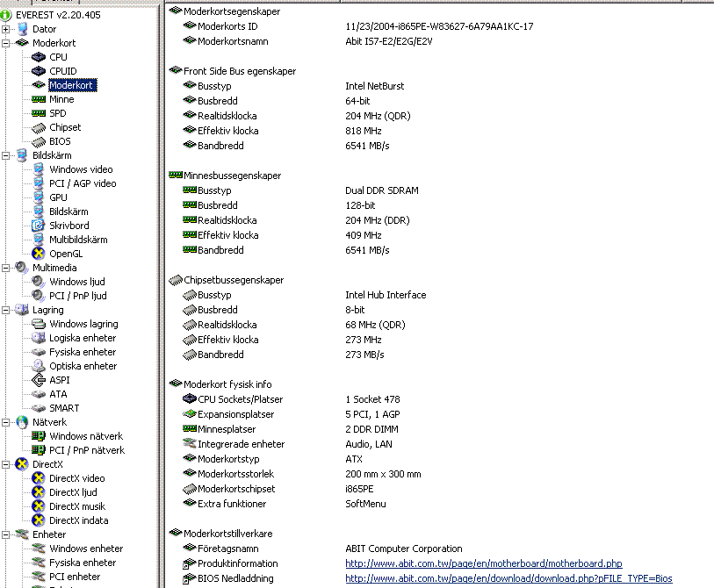Click the CPU Sockets/Platser row

[x=292, y=399]
